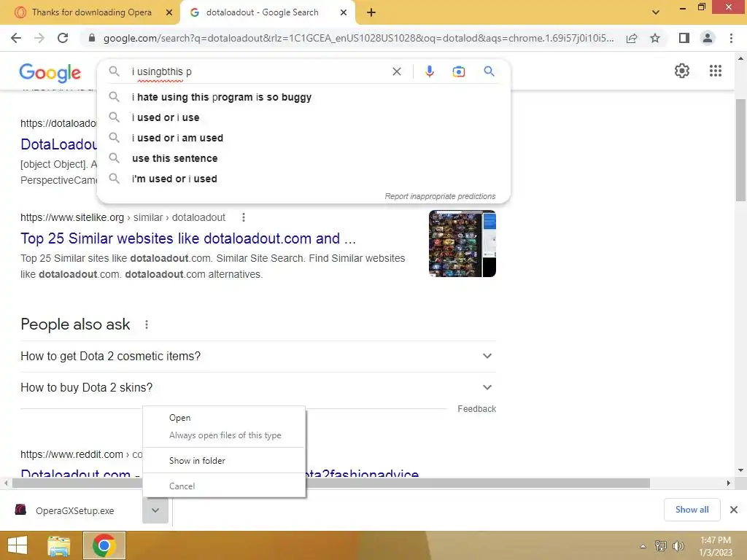Open the DotaLoadout result title link
This screenshot has height=560, width=747.
[x=58, y=144]
